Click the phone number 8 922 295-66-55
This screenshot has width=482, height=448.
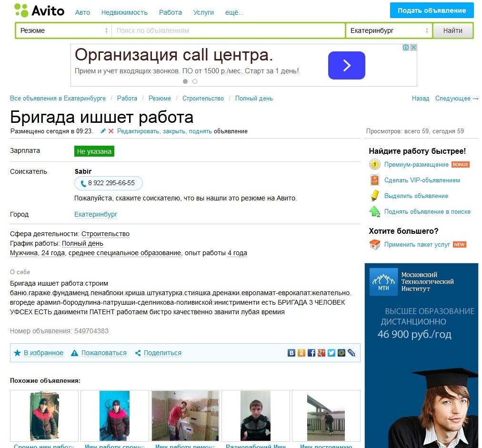click(x=111, y=183)
